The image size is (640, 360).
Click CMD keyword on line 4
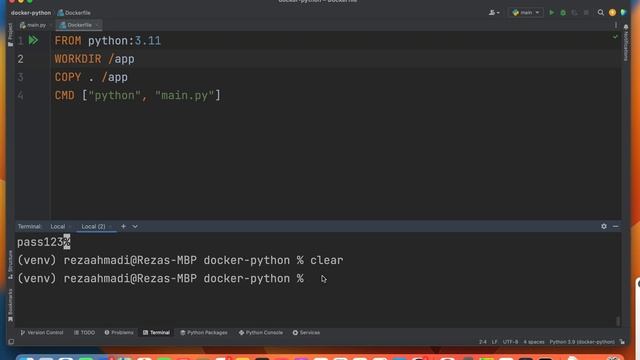(x=64, y=96)
